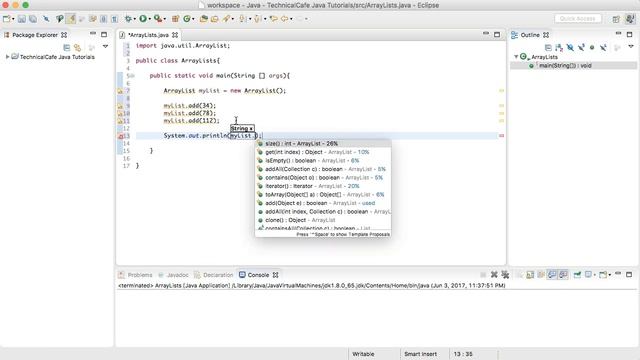The width and height of the screenshot is (640, 360).
Task: Click the Save icon in toolbar
Action: pyautogui.click(x=22, y=19)
